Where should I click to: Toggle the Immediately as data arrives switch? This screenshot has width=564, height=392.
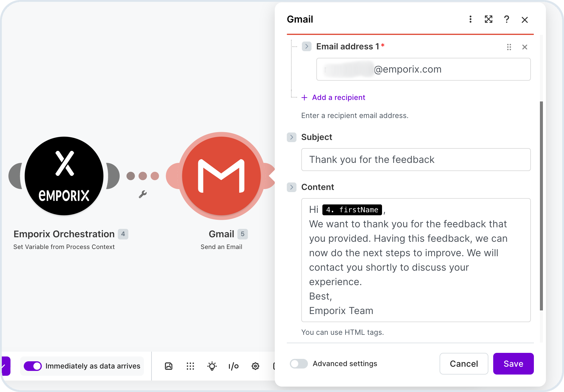point(33,366)
